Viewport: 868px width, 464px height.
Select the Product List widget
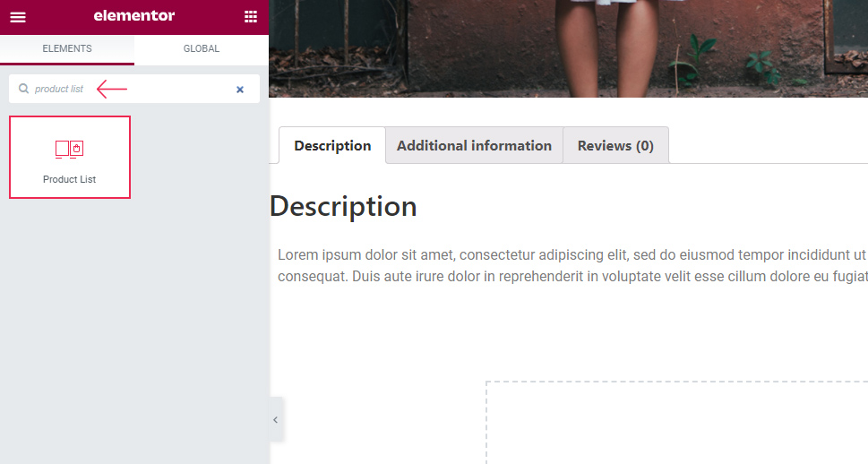[x=70, y=158]
